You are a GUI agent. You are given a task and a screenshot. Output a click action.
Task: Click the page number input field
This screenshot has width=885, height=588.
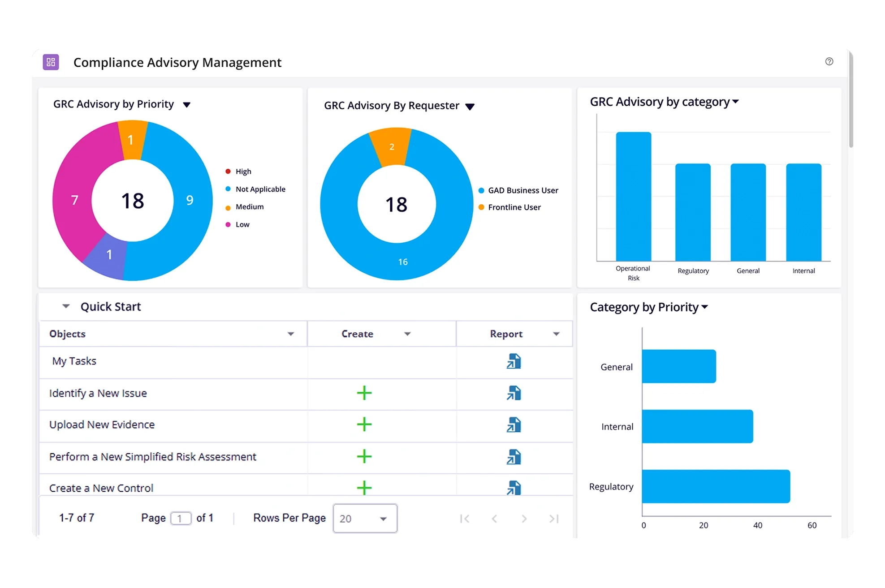coord(181,518)
